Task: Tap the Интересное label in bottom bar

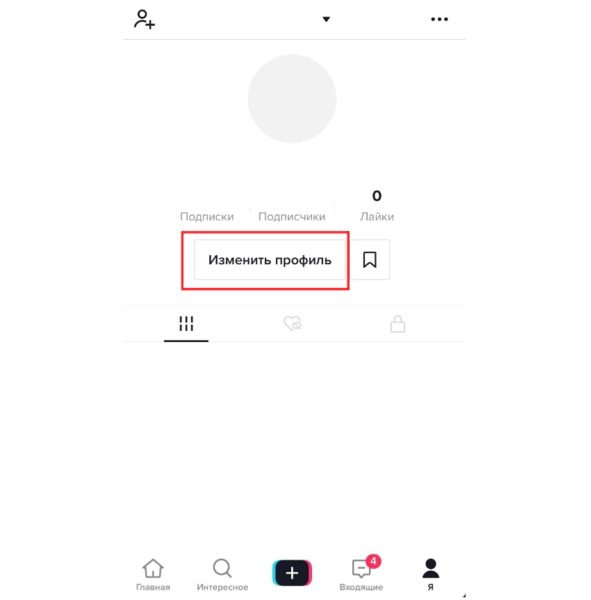Action: point(222,587)
